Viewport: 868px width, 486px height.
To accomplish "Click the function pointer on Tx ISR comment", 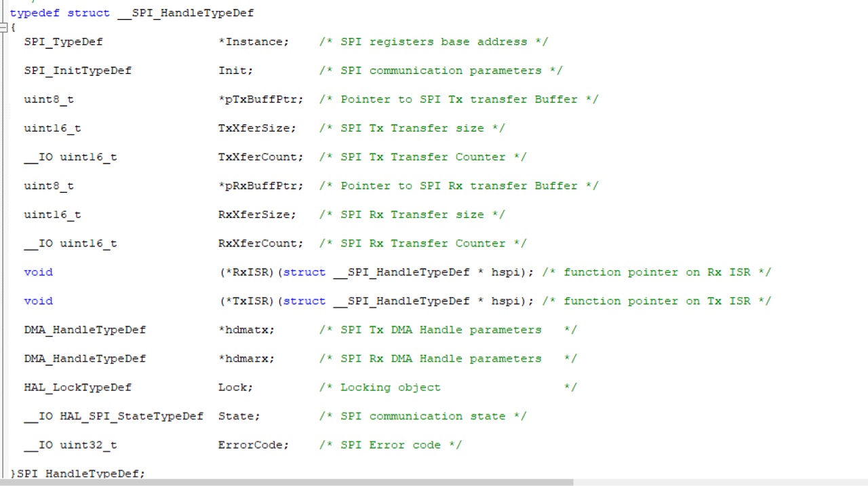I will (656, 301).
